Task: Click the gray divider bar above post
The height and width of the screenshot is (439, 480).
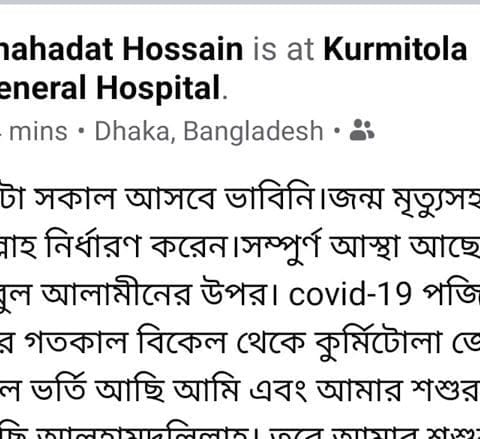Action: [x=240, y=2]
